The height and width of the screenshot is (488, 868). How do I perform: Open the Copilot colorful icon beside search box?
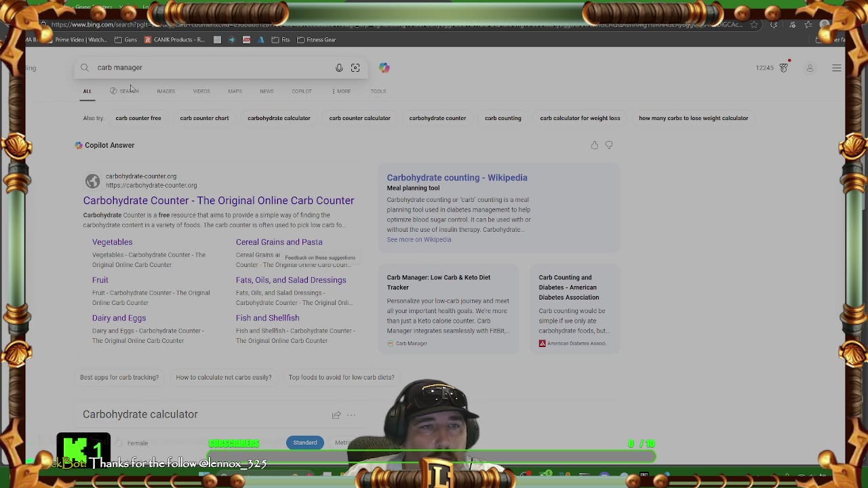[x=384, y=68]
